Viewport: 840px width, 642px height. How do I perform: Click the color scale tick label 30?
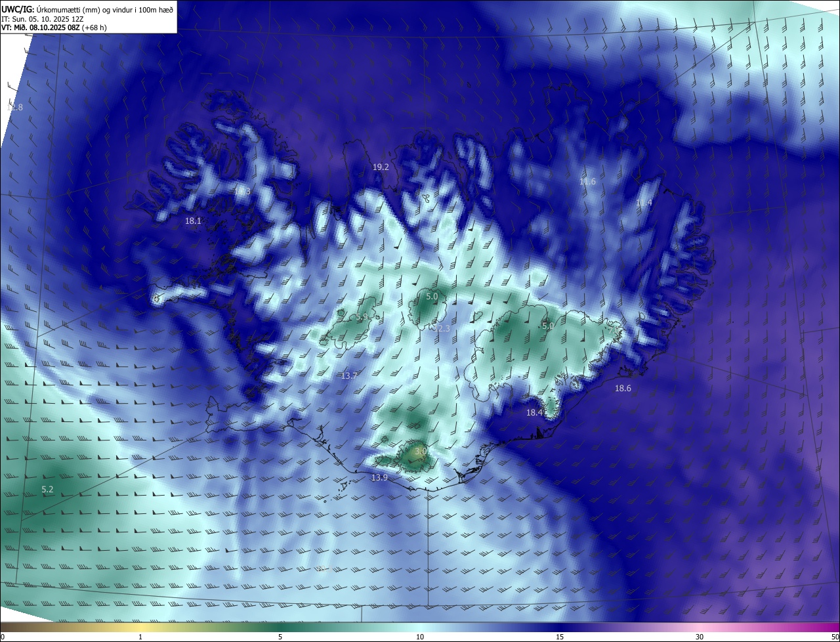(x=700, y=637)
